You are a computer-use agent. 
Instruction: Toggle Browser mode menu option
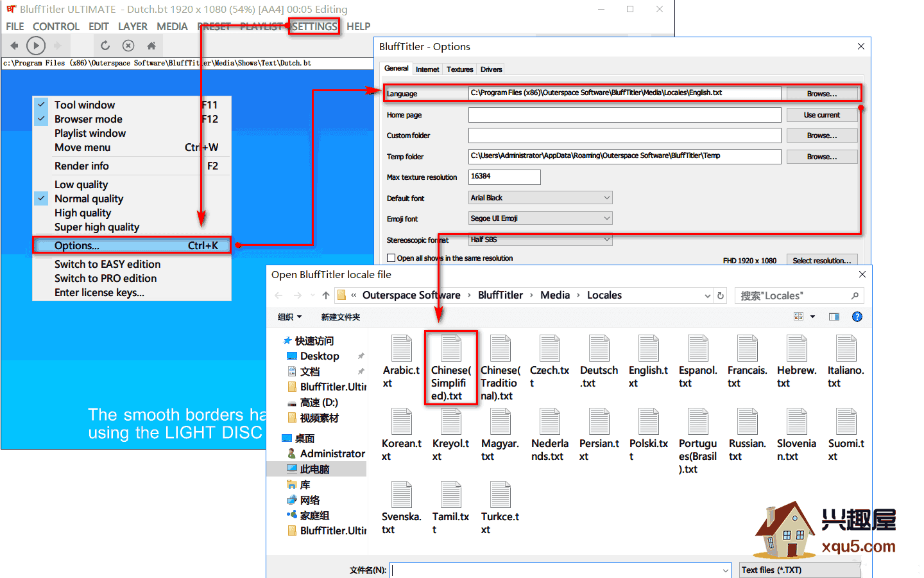click(x=132, y=119)
